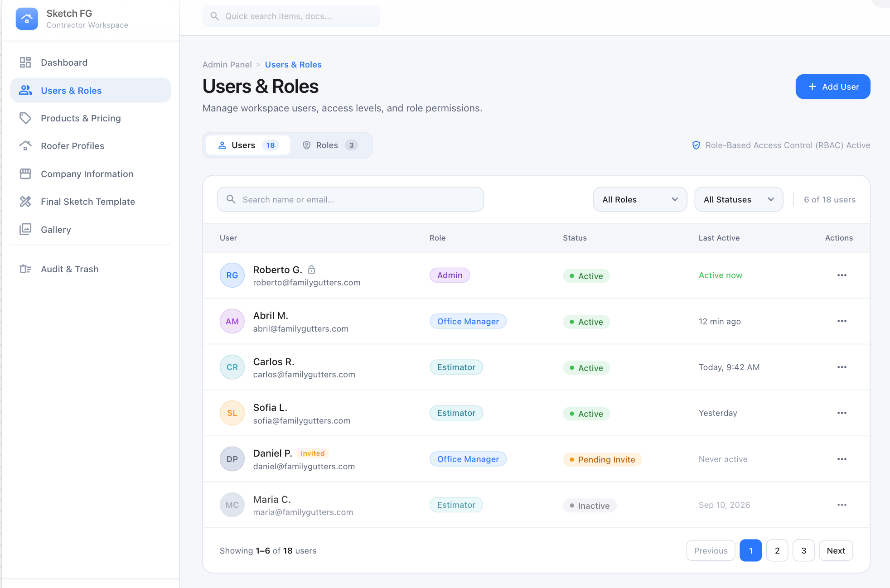Viewport: 890px width, 588px height.
Task: Click the Next pagination button
Action: coord(836,550)
